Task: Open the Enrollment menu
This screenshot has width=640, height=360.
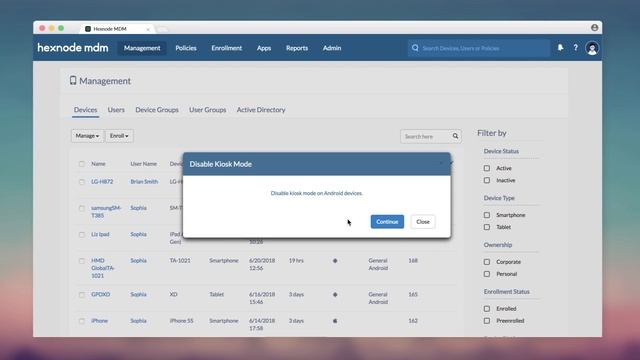Action: 227,48
